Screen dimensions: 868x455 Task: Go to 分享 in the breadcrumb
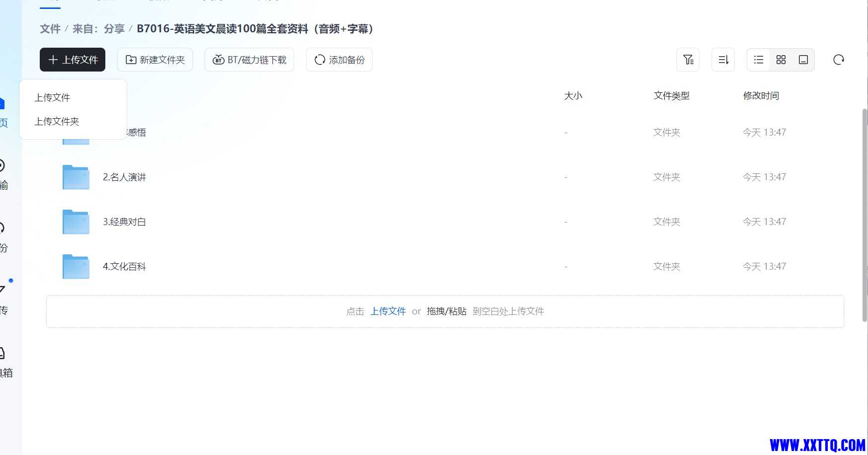(x=114, y=29)
